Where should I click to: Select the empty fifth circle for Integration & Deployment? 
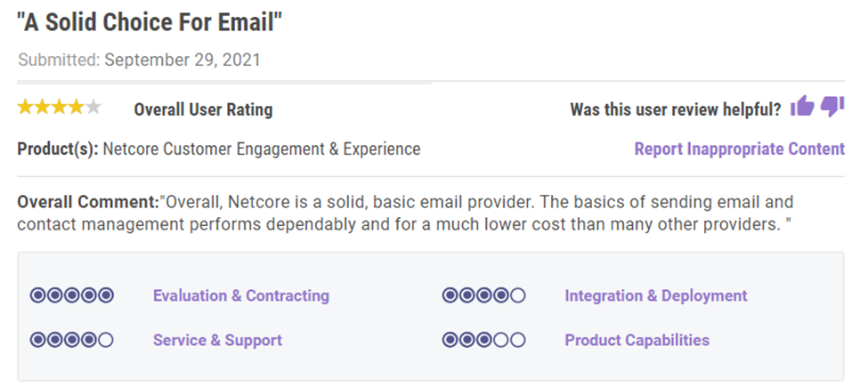517,295
